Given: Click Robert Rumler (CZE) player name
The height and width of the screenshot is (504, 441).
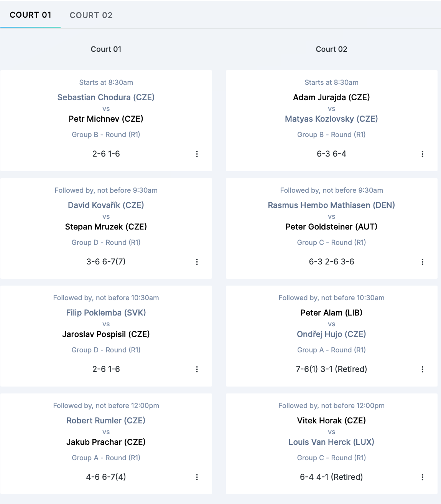Looking at the screenshot, I should (106, 421).
